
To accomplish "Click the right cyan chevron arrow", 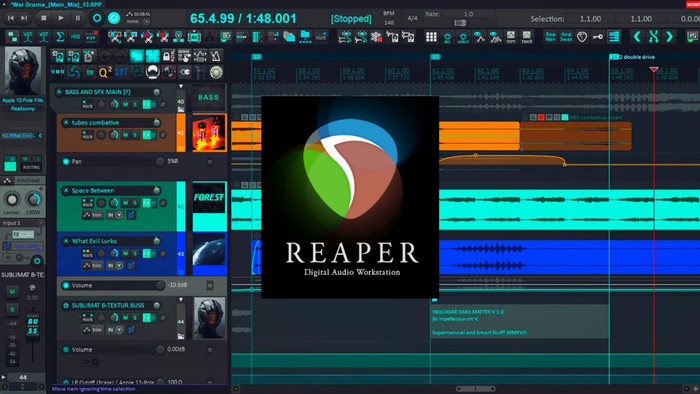I will tap(669, 37).
